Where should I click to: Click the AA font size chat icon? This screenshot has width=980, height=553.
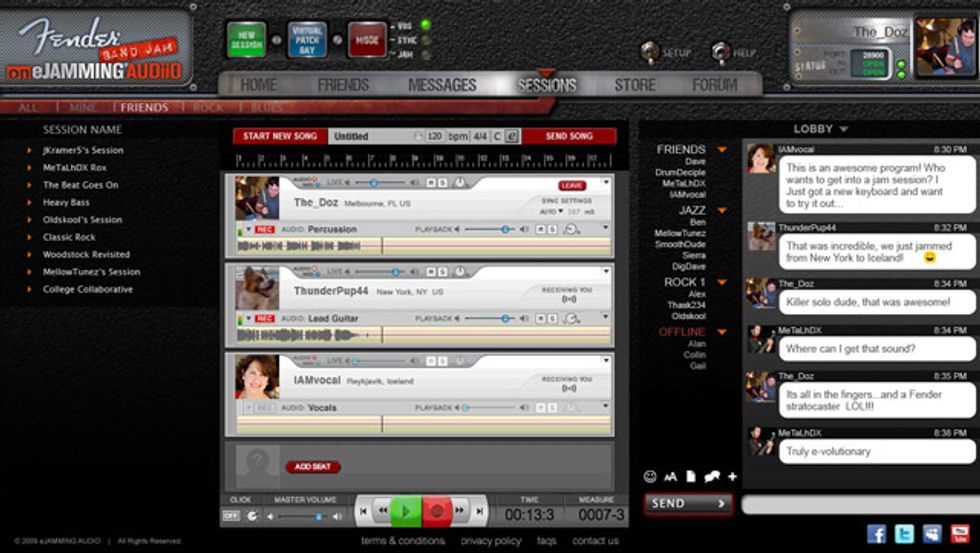pos(670,477)
